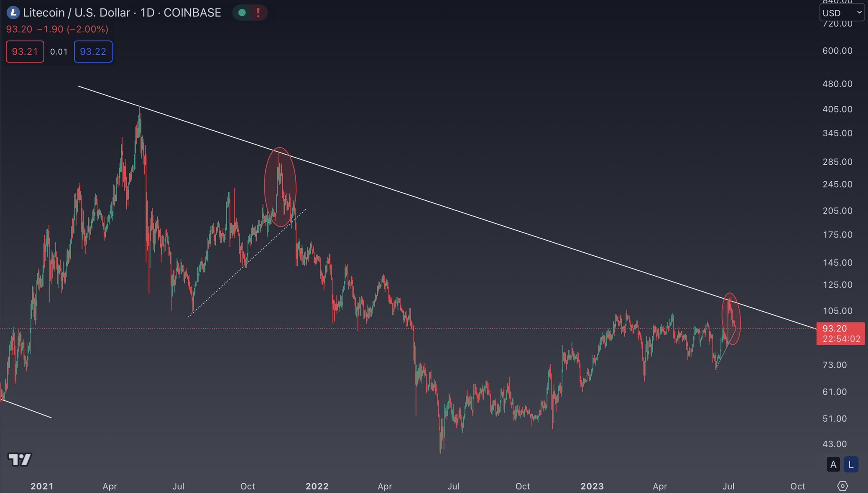Select the red ellipse near late 2021 peak
Screen dimensions: 868x493
(x=280, y=187)
